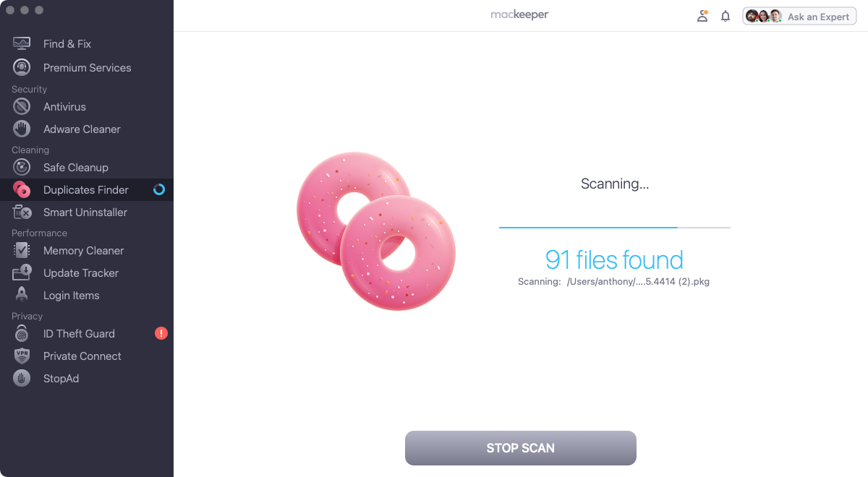This screenshot has height=477, width=868.
Task: Open the Memory Cleaner icon
Action: pyautogui.click(x=22, y=250)
